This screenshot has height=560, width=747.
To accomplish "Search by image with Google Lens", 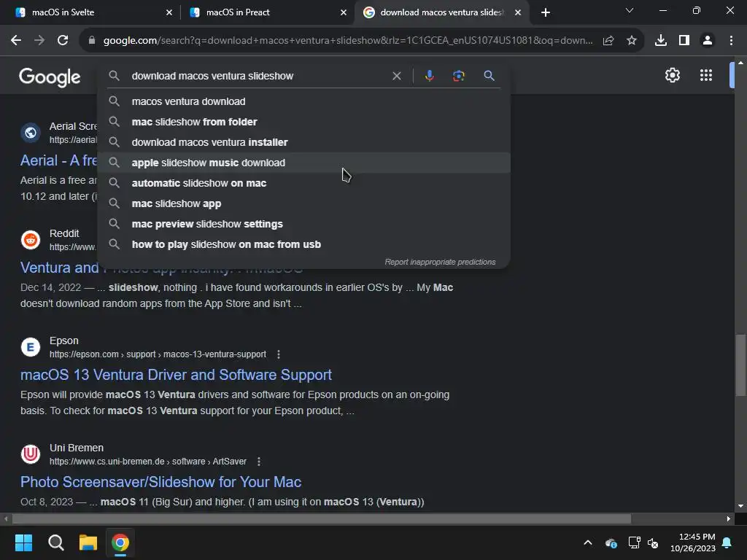I will click(x=459, y=76).
